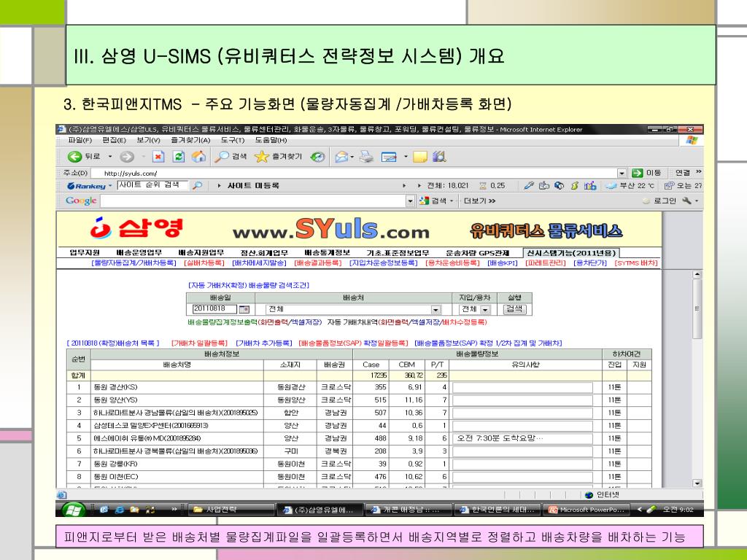Open the [가배차 일괄등록] link
Screen dimensions: 747x560
199,343
